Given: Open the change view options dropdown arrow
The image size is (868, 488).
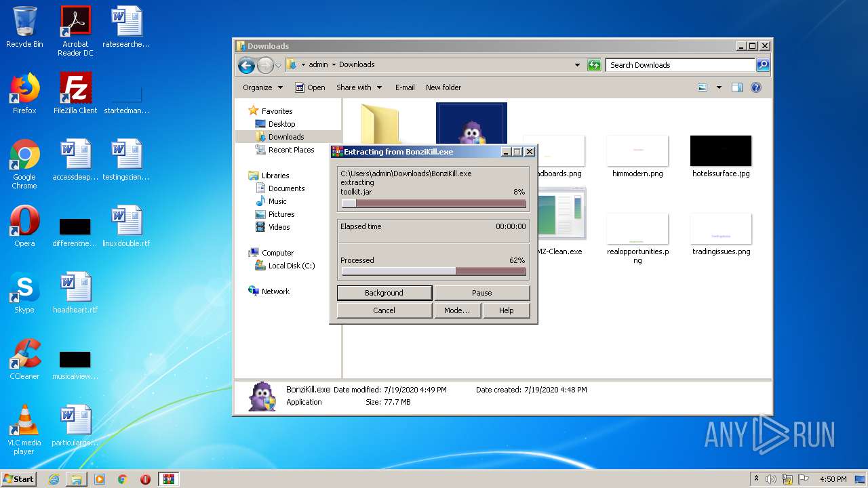Looking at the screenshot, I should [x=719, y=87].
